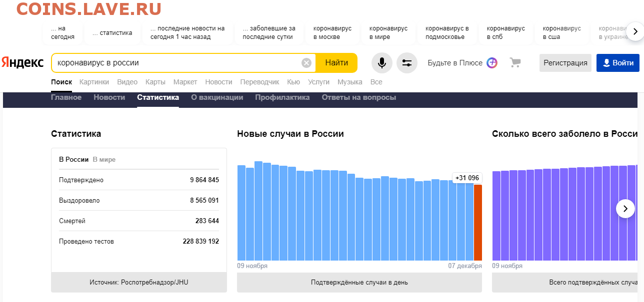
Task: Select chip 'коронавирус в украине'
Action: 613,32
